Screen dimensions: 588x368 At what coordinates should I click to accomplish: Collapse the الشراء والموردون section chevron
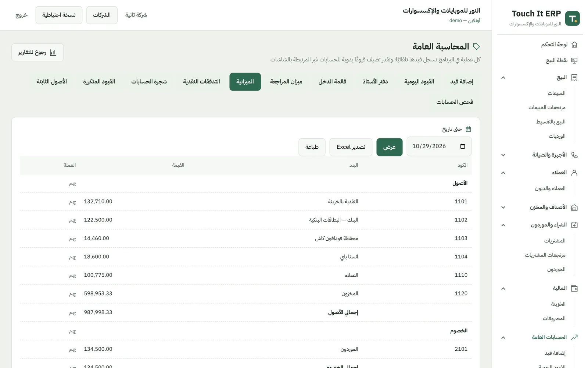[503, 225]
